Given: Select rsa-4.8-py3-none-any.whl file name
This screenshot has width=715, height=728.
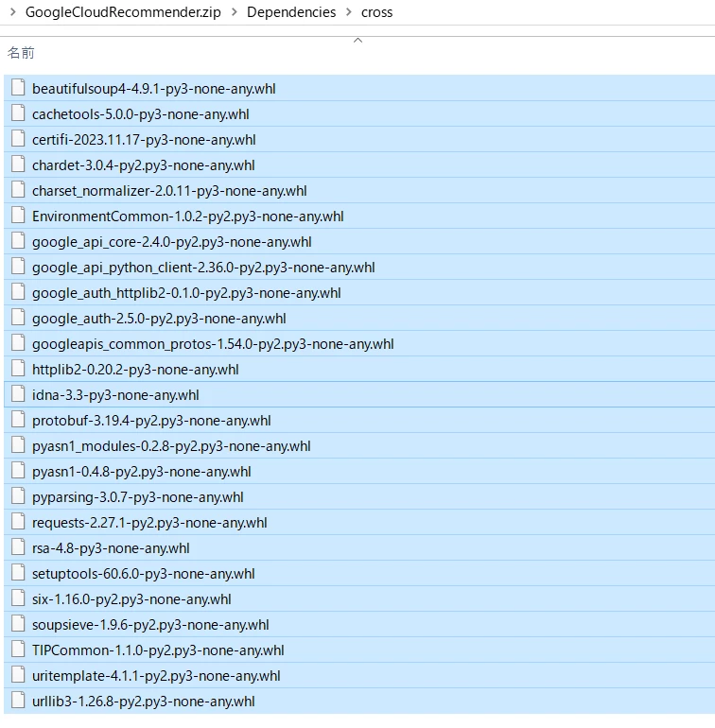Looking at the screenshot, I should tap(111, 548).
